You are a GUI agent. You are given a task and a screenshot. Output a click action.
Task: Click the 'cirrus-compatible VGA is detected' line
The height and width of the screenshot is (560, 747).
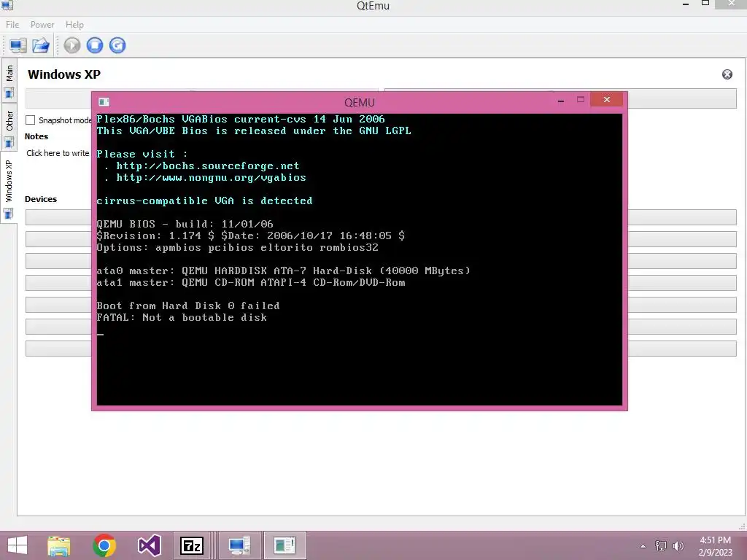204,201
